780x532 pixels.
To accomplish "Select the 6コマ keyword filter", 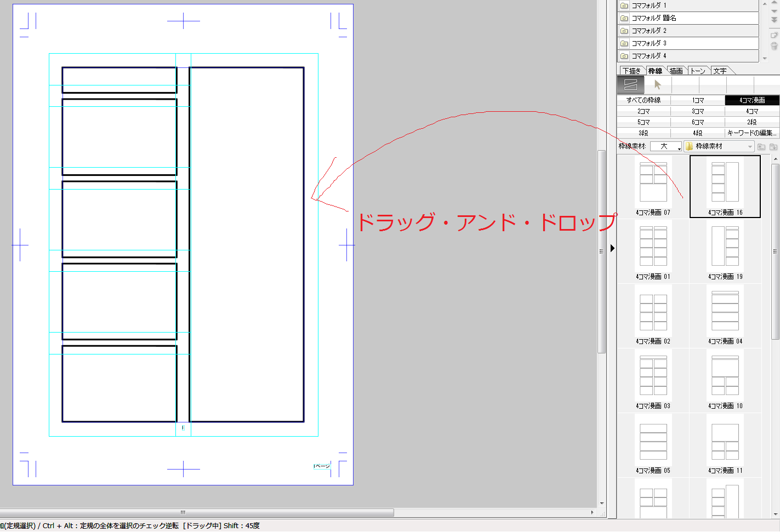I will point(698,122).
